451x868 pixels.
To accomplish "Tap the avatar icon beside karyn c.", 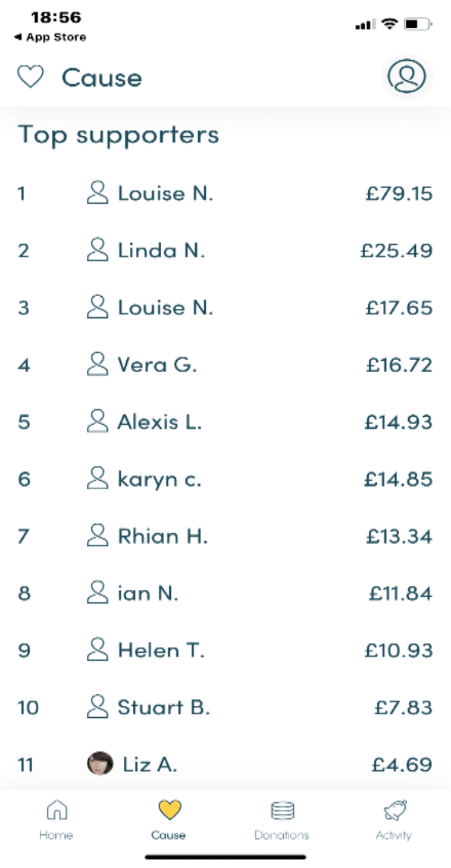I will [x=97, y=478].
